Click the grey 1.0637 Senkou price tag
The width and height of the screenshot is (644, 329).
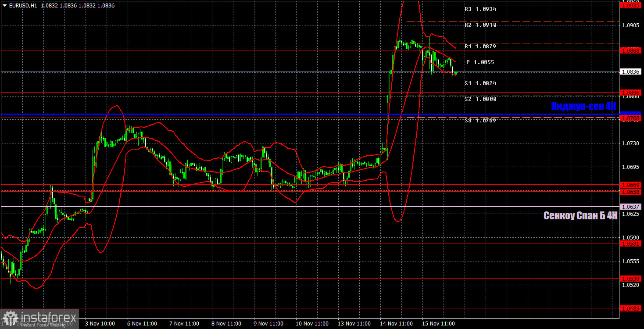coord(631,207)
